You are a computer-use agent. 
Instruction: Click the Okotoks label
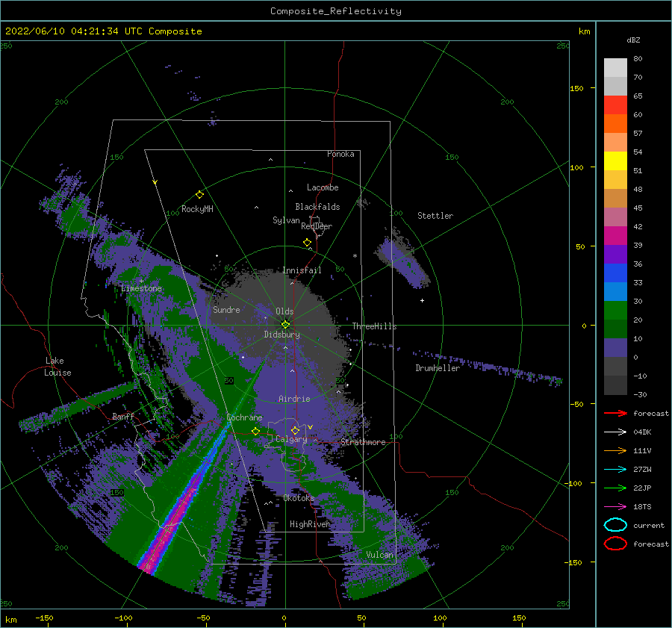(x=299, y=498)
